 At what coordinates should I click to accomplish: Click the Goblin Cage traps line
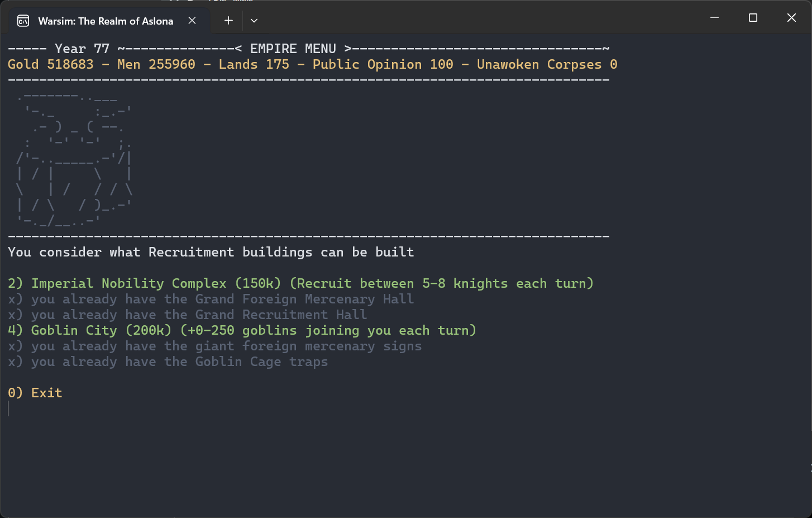coord(168,362)
